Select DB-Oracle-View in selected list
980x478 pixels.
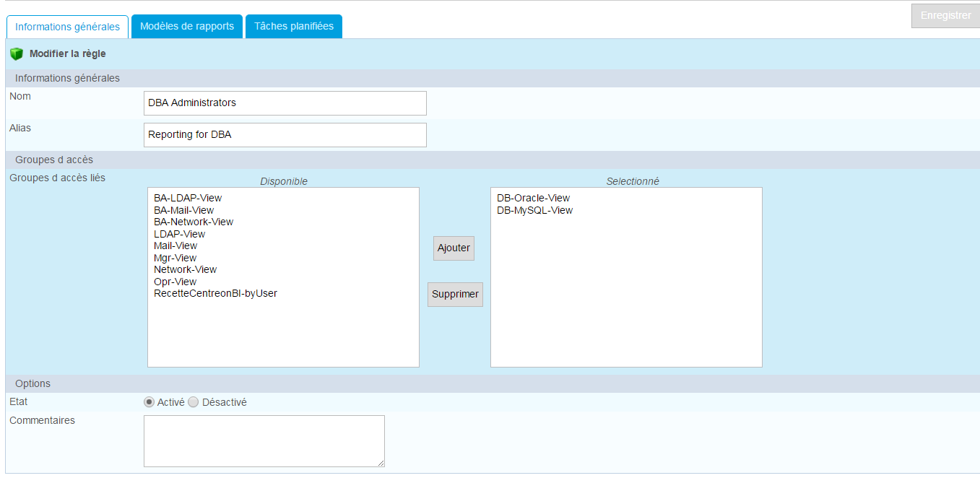click(533, 198)
